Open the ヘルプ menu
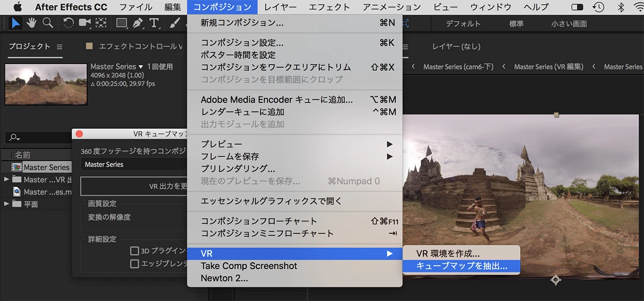Viewport: 644px width, 301px height. click(536, 7)
